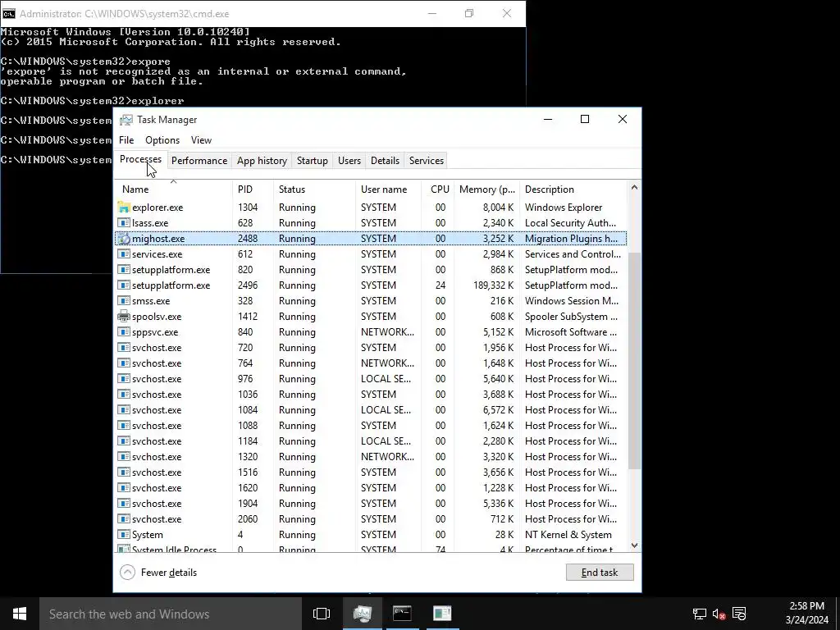
Task: Sort by the User name column header
Action: point(388,189)
